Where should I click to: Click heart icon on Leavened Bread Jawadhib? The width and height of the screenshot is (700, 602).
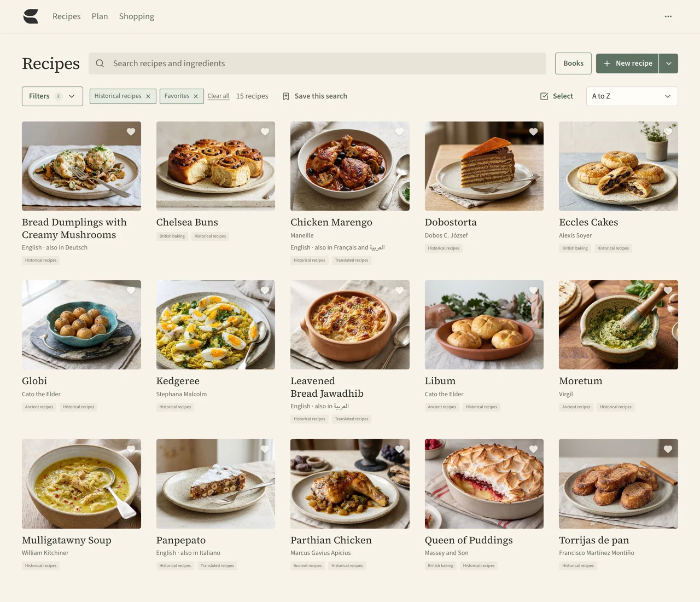tap(399, 291)
